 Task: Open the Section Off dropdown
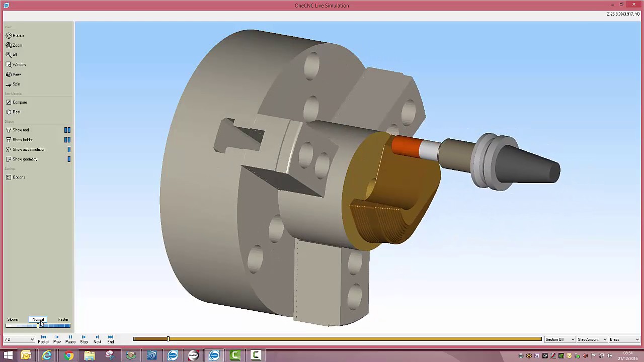tap(559, 339)
